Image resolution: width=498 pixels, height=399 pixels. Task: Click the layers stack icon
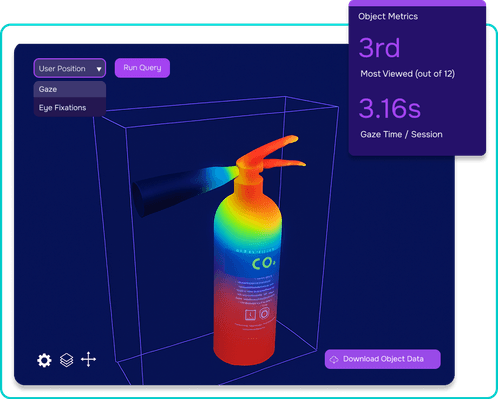tap(67, 360)
